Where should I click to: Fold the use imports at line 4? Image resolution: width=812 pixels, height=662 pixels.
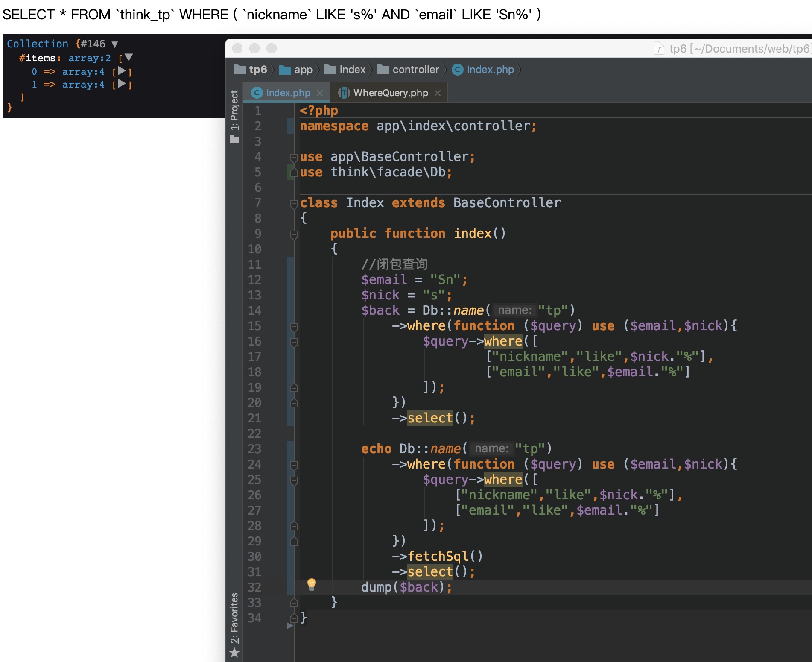[x=294, y=158]
